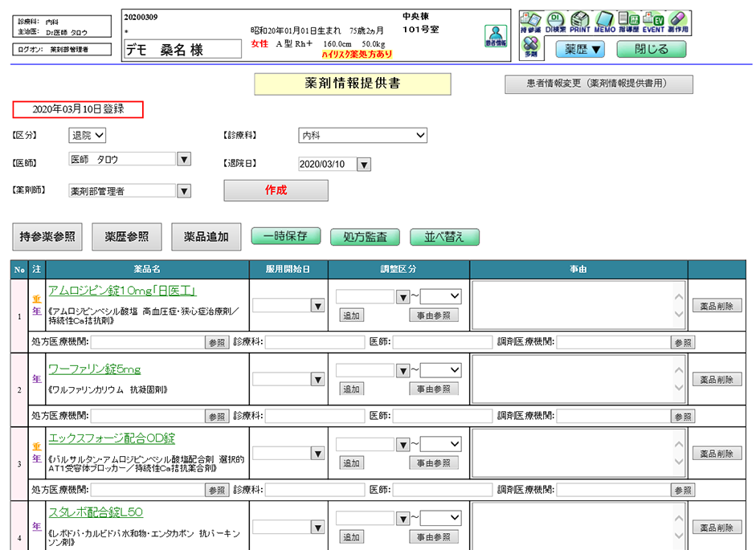
Task: Click the 処方監査 prescription audit button
Action: point(365,237)
